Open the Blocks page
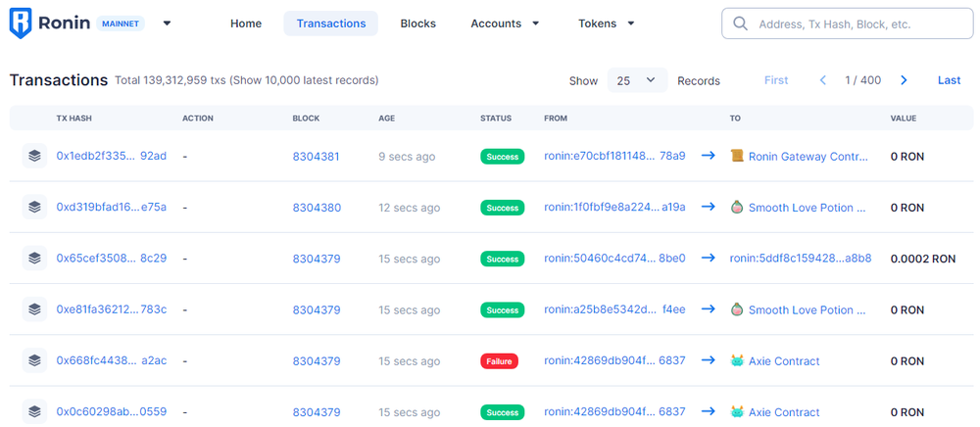This screenshot has height=427, width=980. coord(418,24)
